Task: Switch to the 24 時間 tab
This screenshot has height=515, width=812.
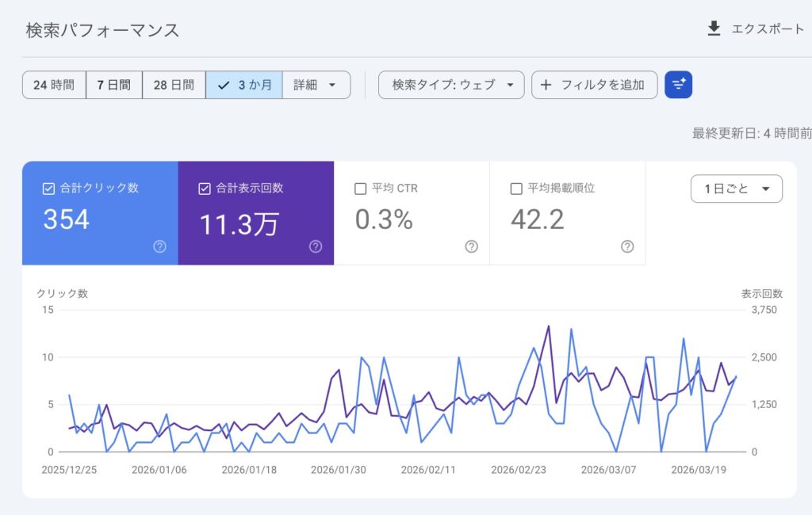Action: coord(53,84)
